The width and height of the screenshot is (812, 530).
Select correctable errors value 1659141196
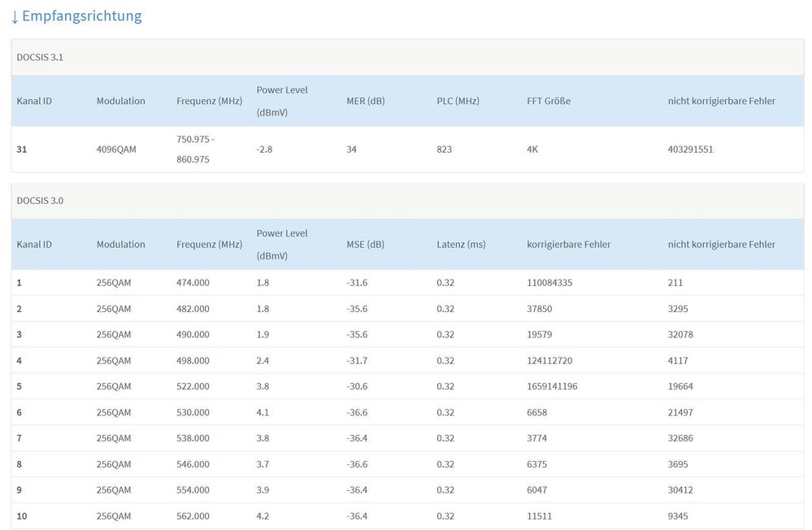[552, 386]
